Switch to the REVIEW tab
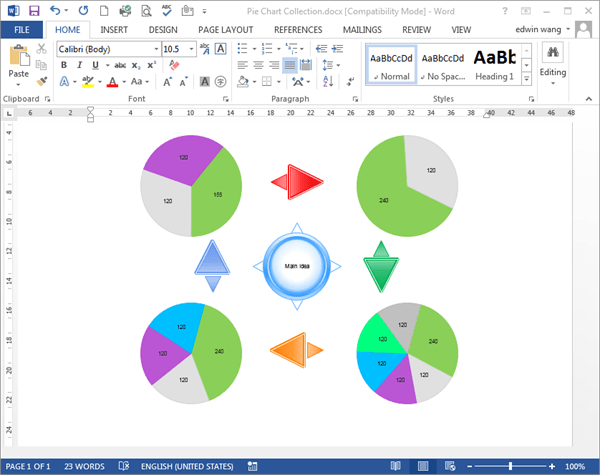Screen dimensions: 600x475 click(x=416, y=29)
